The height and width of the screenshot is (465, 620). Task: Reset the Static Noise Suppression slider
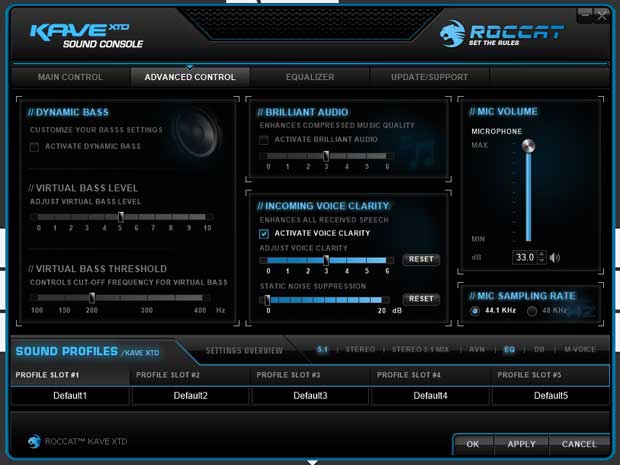pyautogui.click(x=421, y=299)
